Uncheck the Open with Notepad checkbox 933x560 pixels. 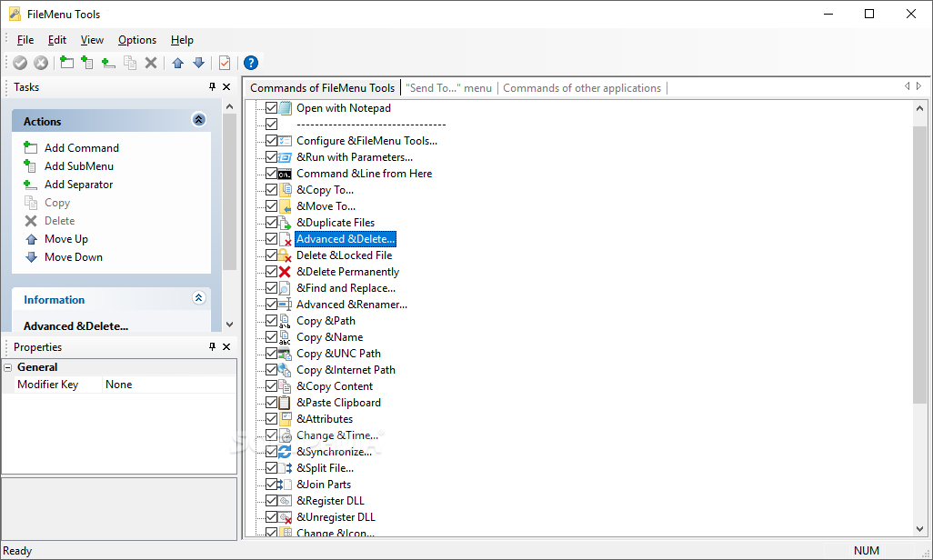(x=271, y=107)
